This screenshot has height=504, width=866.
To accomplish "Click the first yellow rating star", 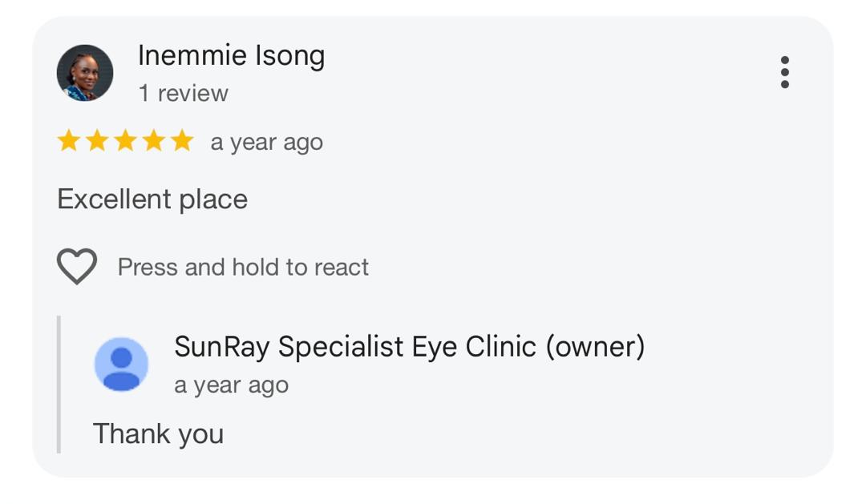I will (x=69, y=141).
